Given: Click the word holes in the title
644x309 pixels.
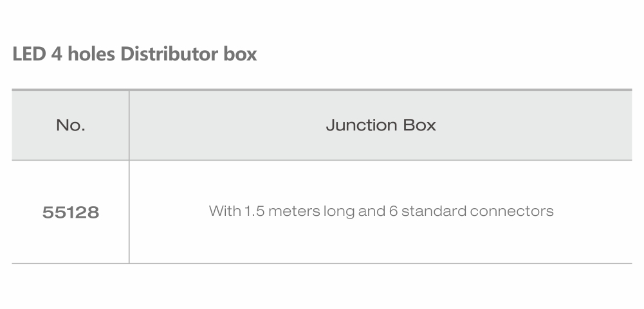Looking at the screenshot, I should pyautogui.click(x=91, y=54).
